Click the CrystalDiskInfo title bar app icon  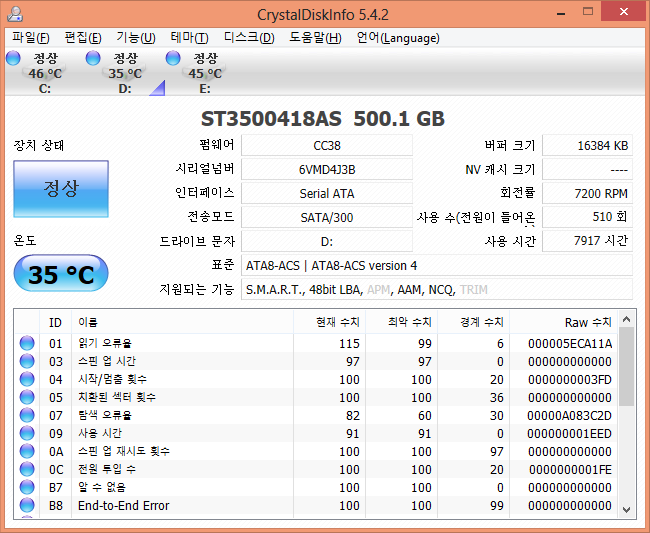[x=15, y=15]
